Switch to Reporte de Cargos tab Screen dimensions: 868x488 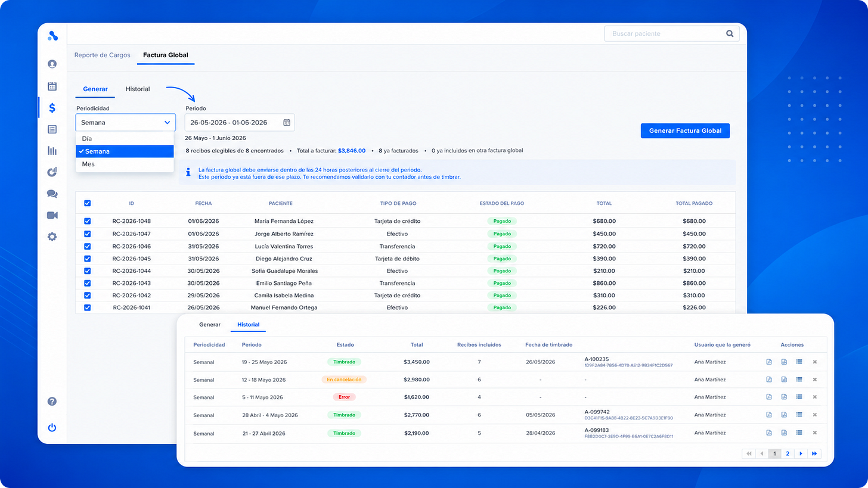pyautogui.click(x=102, y=55)
